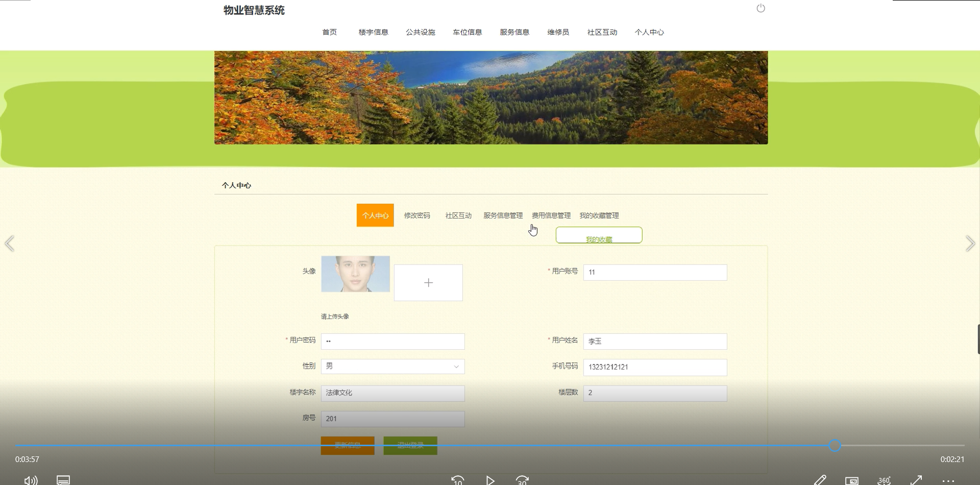The image size is (980, 485).
Task: Click the plus box to upload avatar
Action: pyautogui.click(x=428, y=283)
